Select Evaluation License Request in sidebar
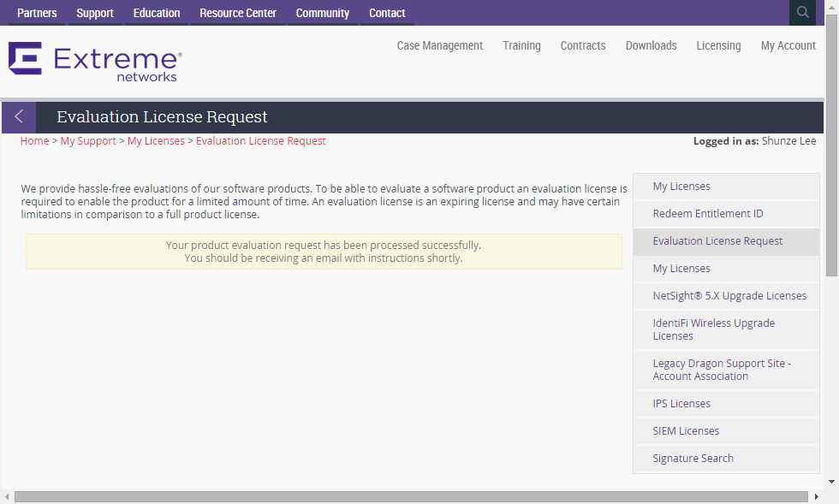The width and height of the screenshot is (839, 504). (726, 240)
